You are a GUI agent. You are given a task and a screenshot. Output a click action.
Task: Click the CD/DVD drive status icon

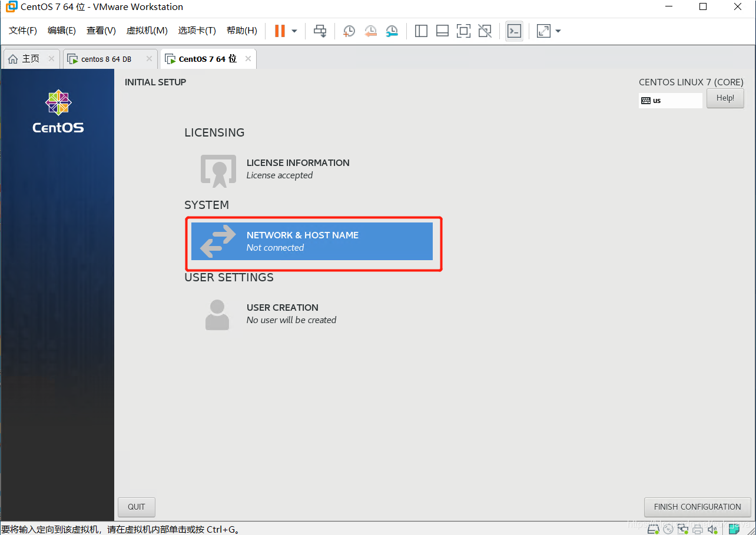coord(668,529)
